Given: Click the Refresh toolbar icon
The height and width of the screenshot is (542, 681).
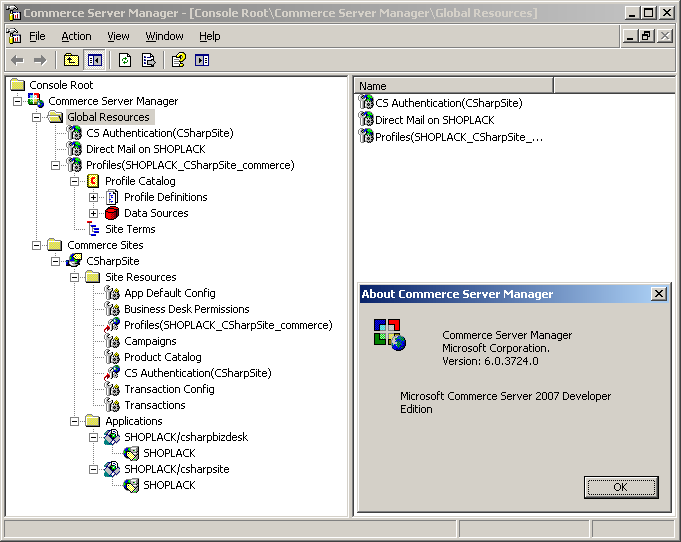Looking at the screenshot, I should point(125,60).
